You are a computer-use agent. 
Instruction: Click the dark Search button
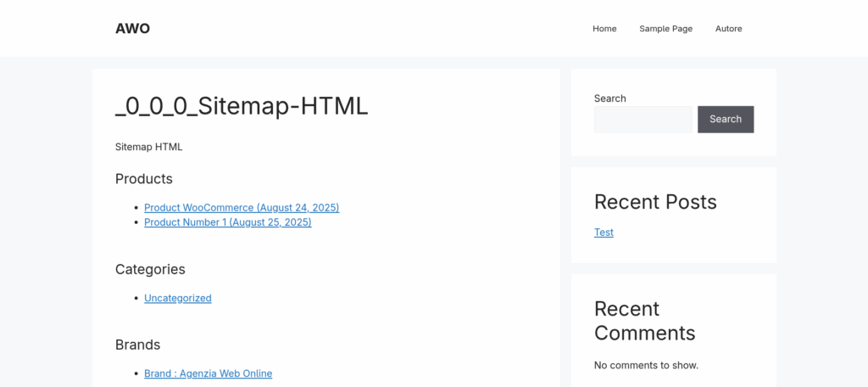coord(726,119)
